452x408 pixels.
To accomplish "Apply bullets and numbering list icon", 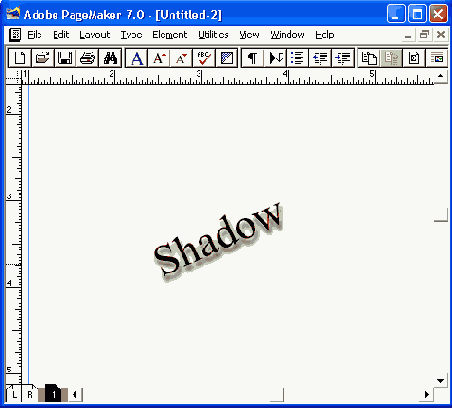I will click(297, 58).
